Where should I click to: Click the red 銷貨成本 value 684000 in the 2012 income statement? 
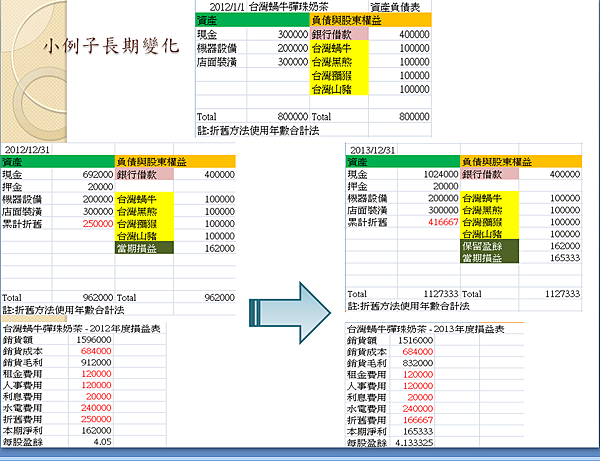[x=96, y=351]
